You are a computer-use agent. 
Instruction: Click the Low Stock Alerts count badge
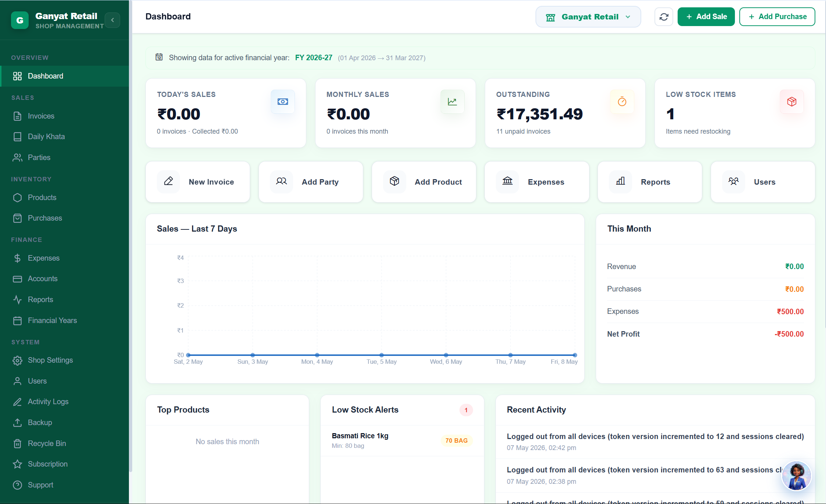click(466, 410)
